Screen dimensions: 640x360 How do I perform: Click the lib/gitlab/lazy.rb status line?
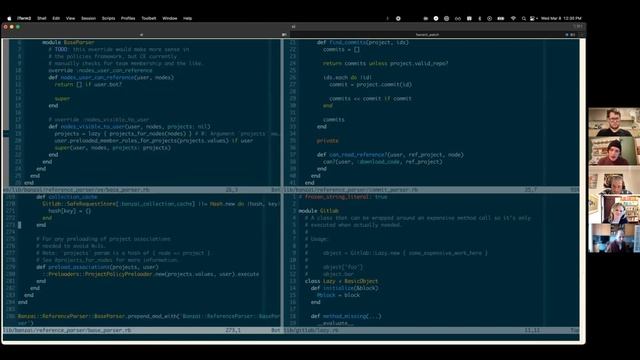click(431, 330)
